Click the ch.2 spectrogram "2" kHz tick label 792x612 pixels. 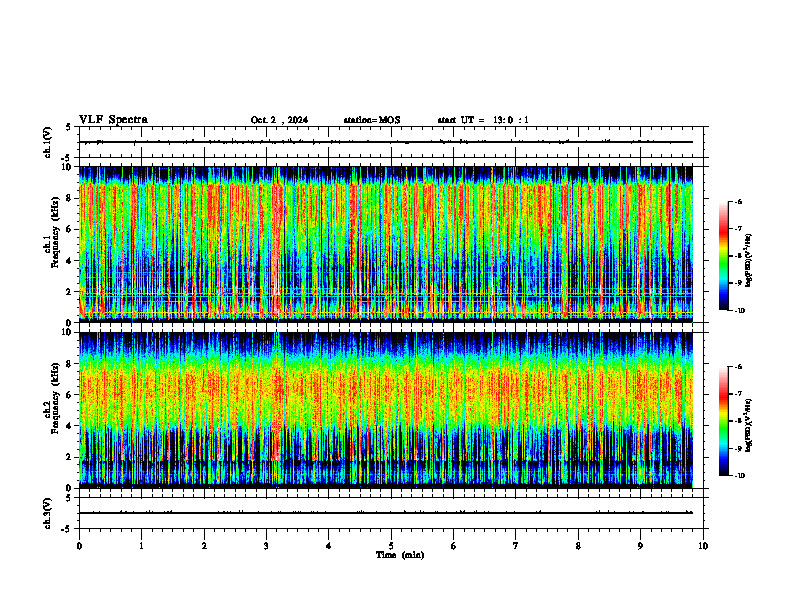click(69, 457)
